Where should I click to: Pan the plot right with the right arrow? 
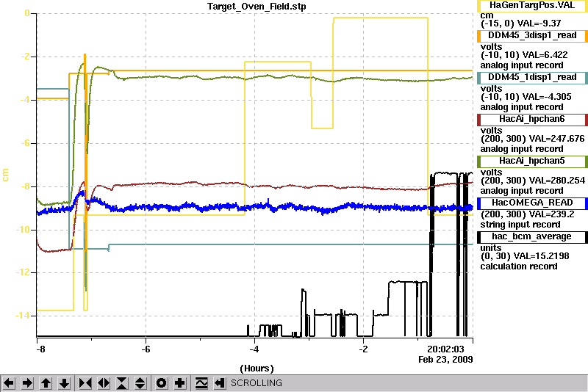coord(27,383)
